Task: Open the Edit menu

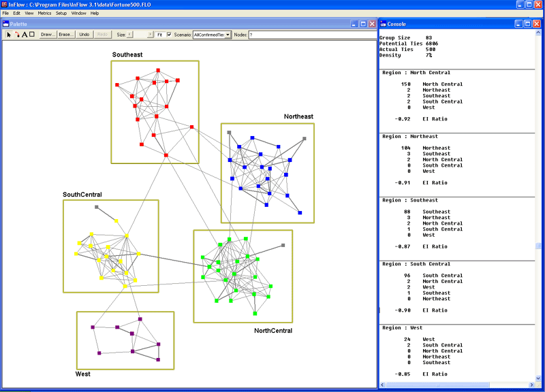Action: (x=16, y=13)
